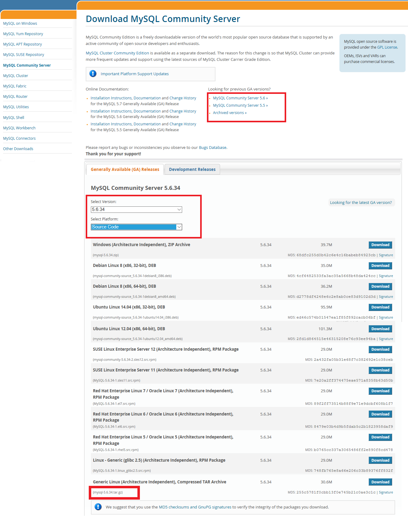Download the Linux Generic glibc 2.5 RPM

point(380,460)
